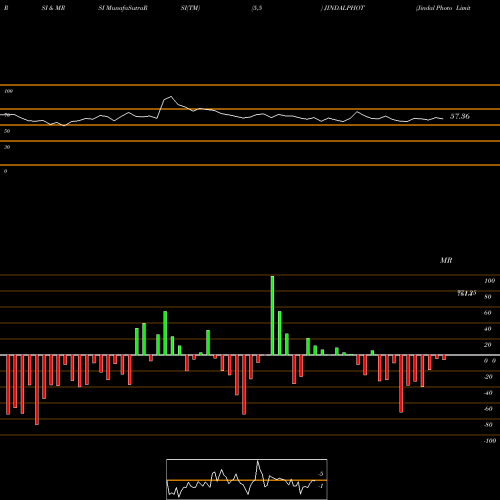Click the 80 label on the MR axis

tap(488, 297)
